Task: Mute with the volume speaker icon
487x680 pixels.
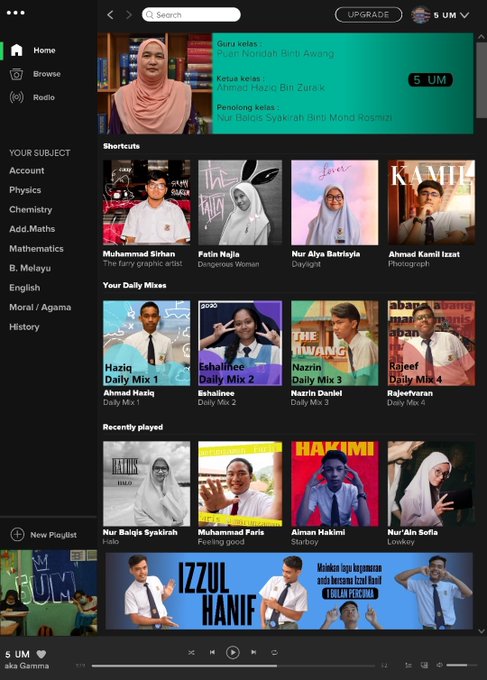Action: point(440,665)
